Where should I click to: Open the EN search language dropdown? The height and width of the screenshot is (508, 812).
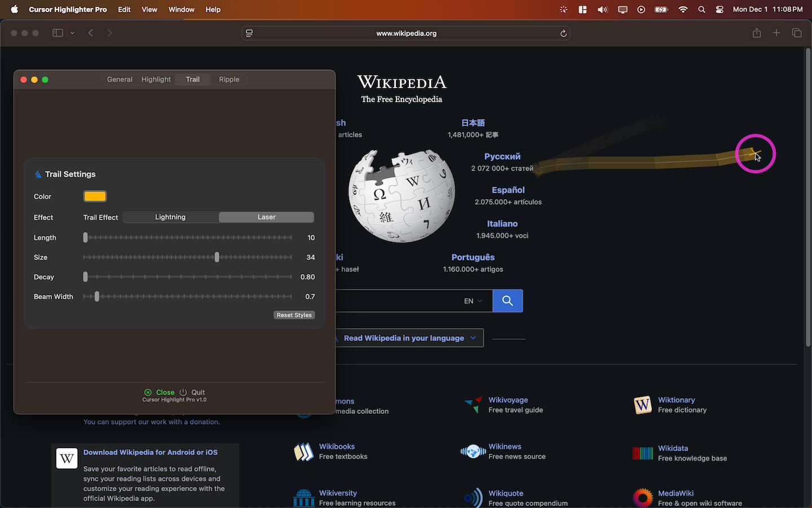point(473,301)
